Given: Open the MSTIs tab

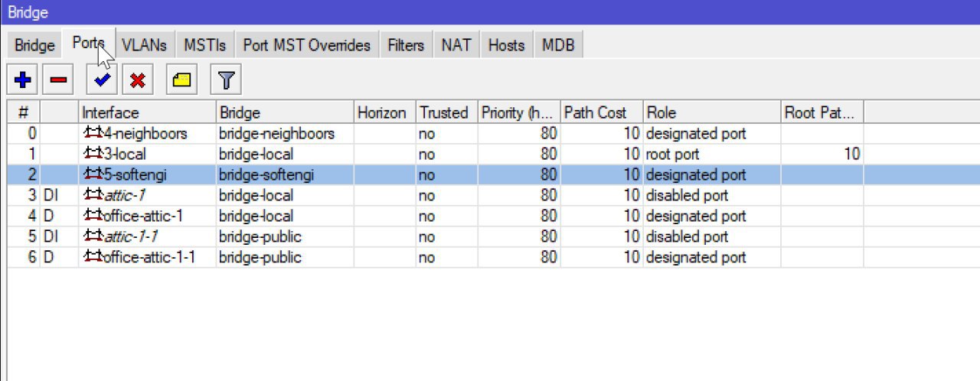Looking at the screenshot, I should click(x=205, y=45).
